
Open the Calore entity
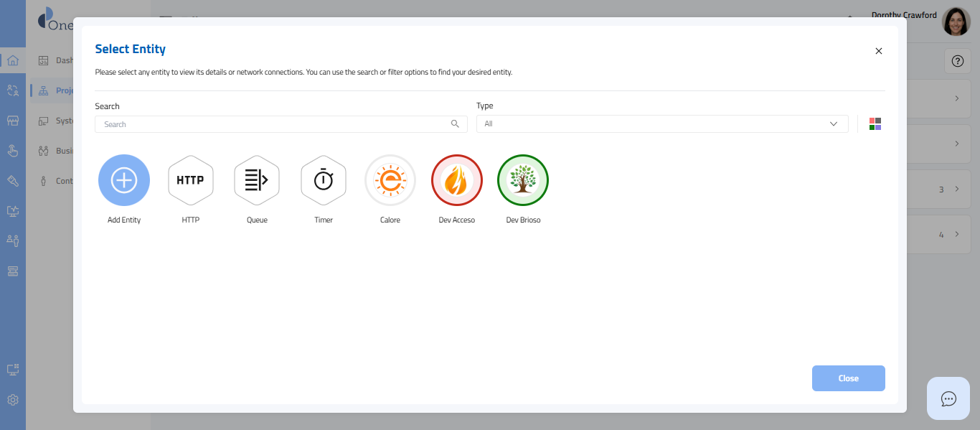coord(390,180)
